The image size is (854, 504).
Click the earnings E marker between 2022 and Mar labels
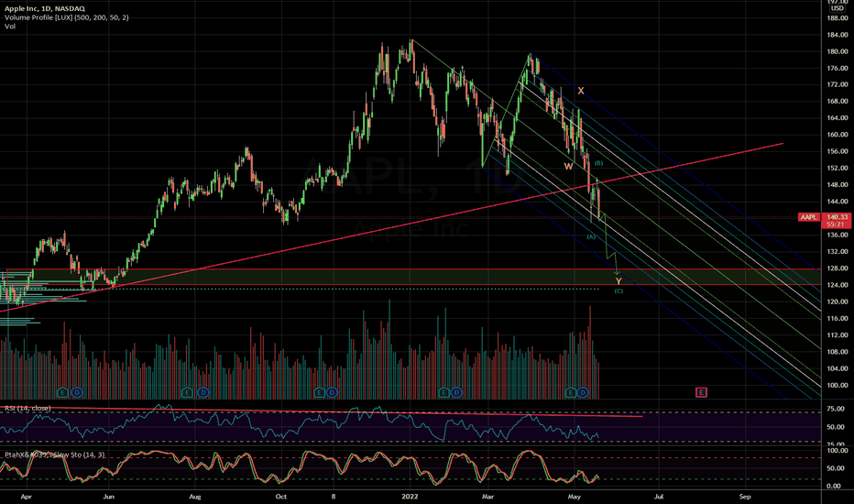click(443, 392)
